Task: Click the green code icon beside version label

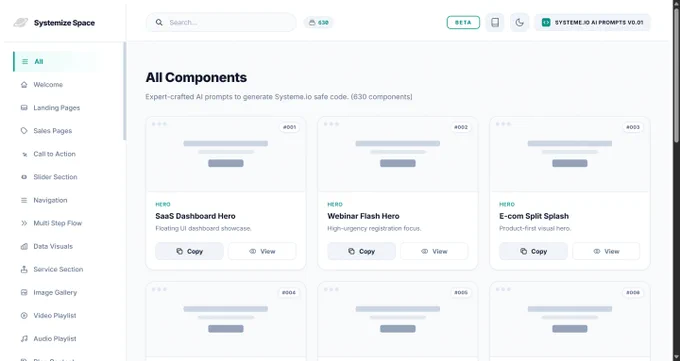Action: [546, 23]
